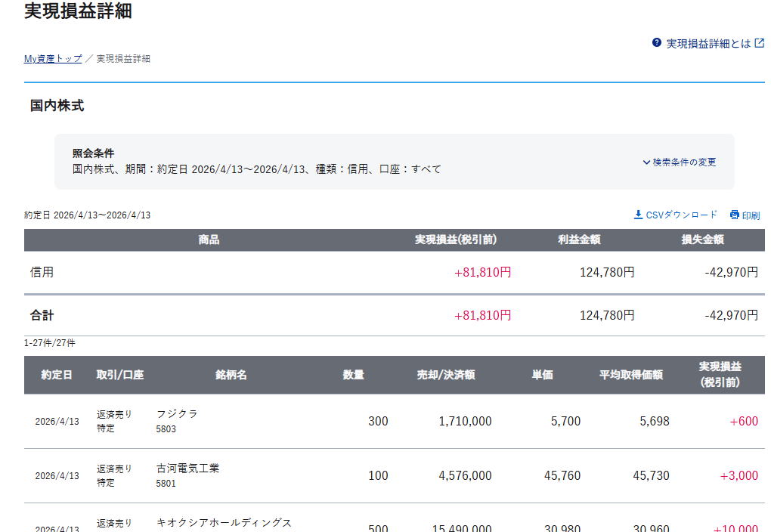The width and height of the screenshot is (771, 532).
Task: Select the キオクシアホールディングス stock name
Action: tap(224, 522)
